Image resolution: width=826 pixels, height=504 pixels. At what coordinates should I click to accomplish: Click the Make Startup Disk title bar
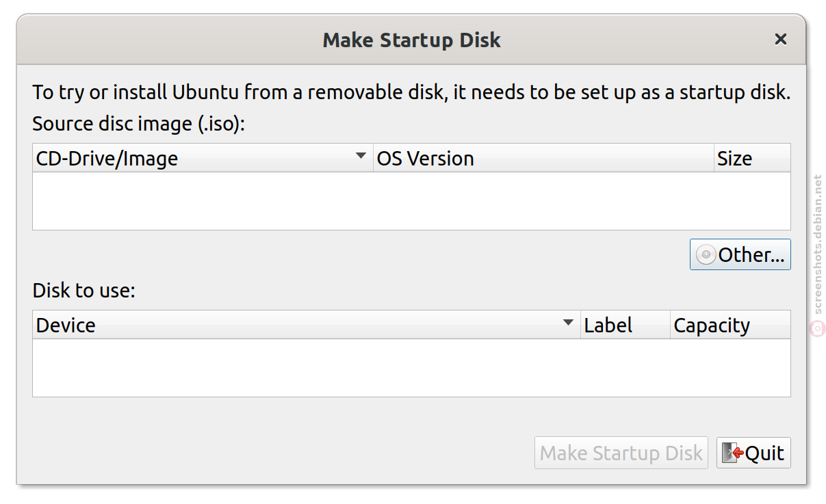411,40
